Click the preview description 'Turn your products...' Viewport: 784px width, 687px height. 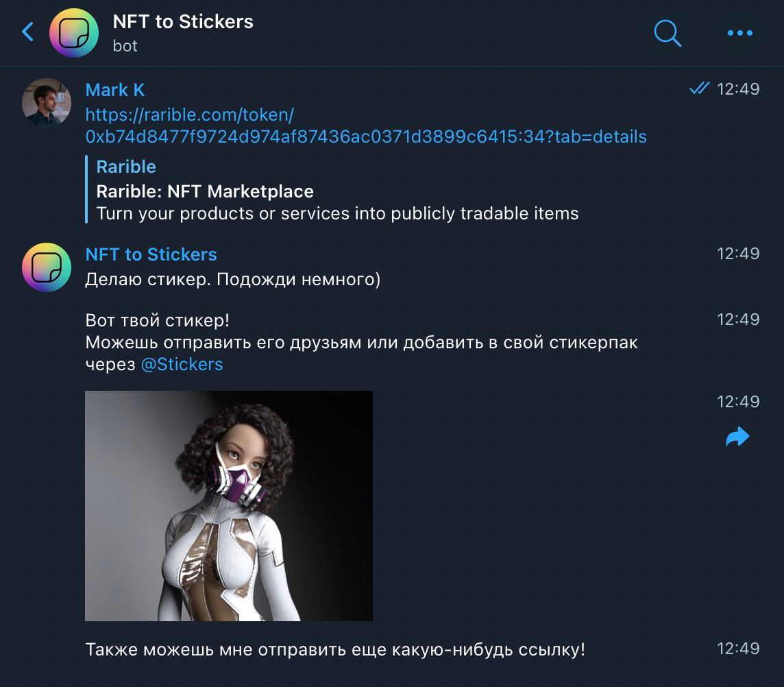(x=337, y=213)
